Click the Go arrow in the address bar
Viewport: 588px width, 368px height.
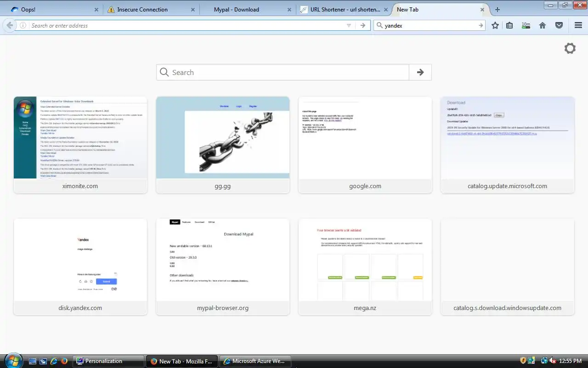tap(363, 26)
